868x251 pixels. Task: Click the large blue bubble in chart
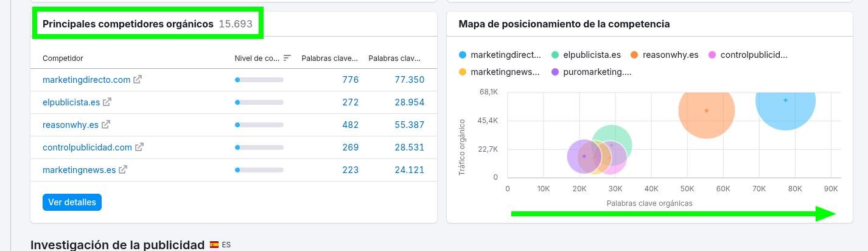[785, 101]
